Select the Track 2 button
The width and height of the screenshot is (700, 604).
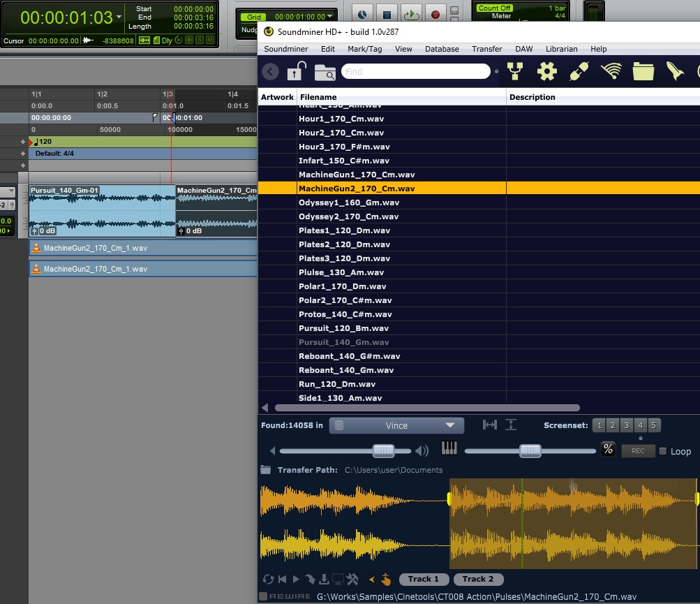[478, 579]
